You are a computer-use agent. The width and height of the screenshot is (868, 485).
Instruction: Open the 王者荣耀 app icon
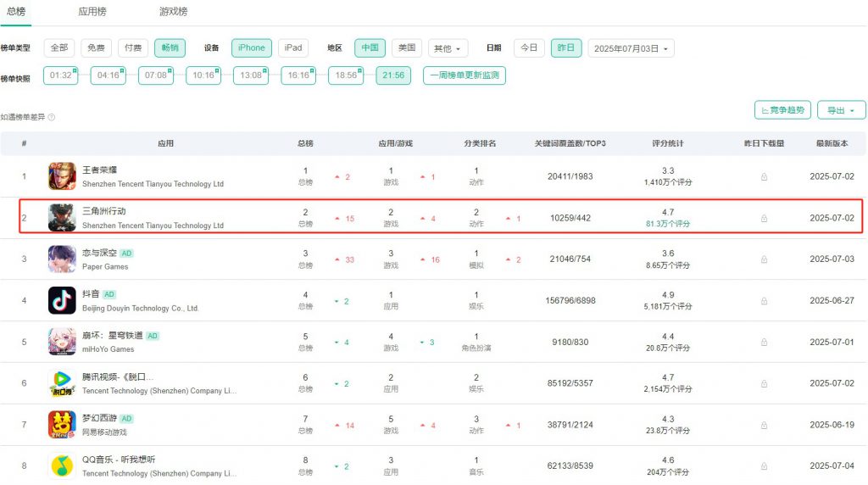(62, 176)
